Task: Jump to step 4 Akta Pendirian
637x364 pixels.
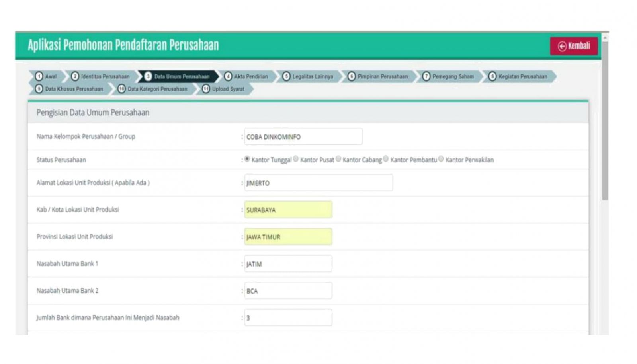Action: click(x=246, y=76)
